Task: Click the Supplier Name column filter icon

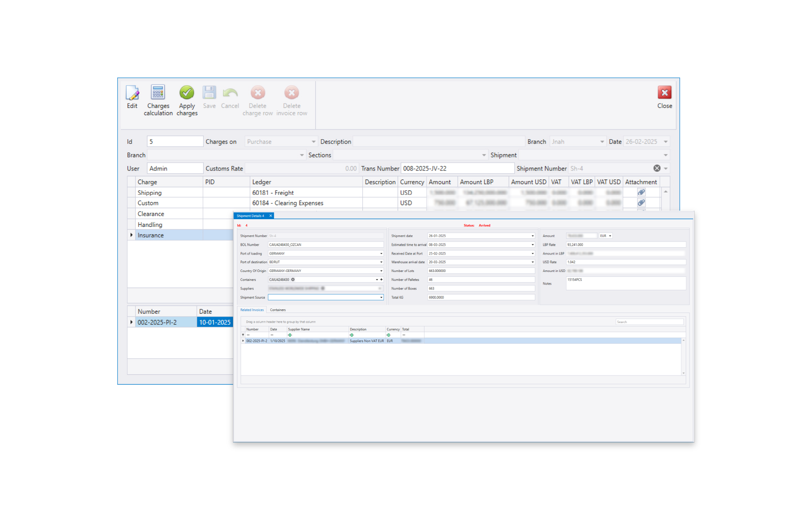Action: click(x=290, y=335)
